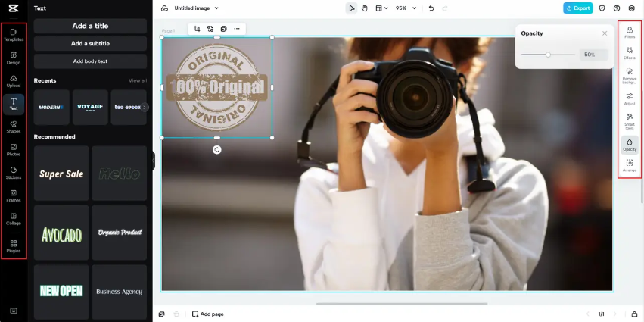Click the crop icon in the floating toolbar
The width and height of the screenshot is (644, 322).
(198, 29)
